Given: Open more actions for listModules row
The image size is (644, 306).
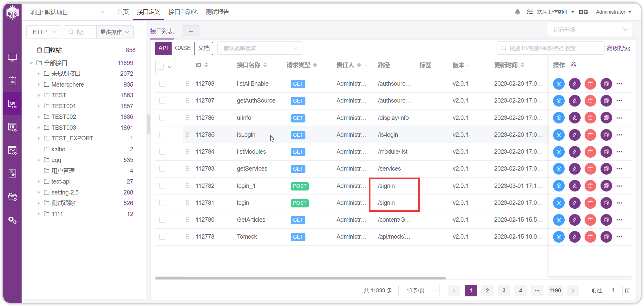Looking at the screenshot, I should [619, 152].
